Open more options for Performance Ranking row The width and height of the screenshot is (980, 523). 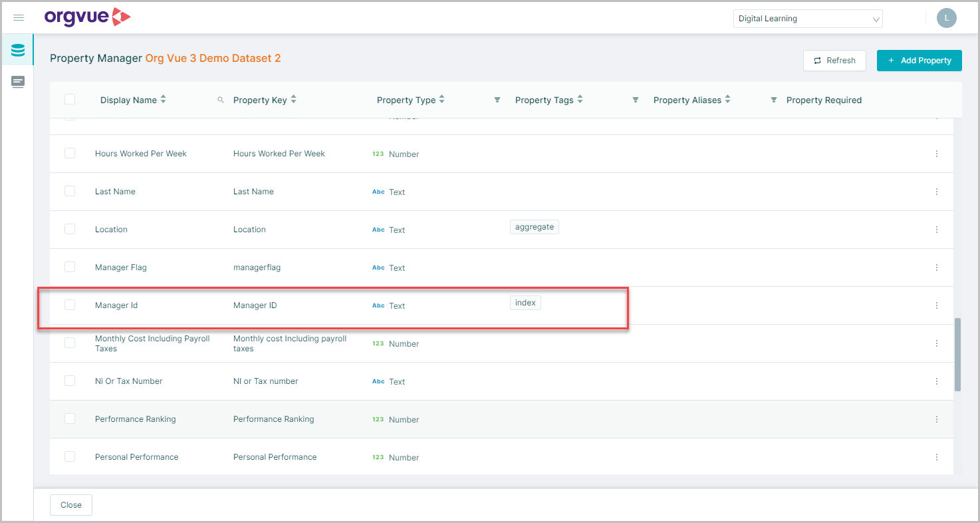937,419
